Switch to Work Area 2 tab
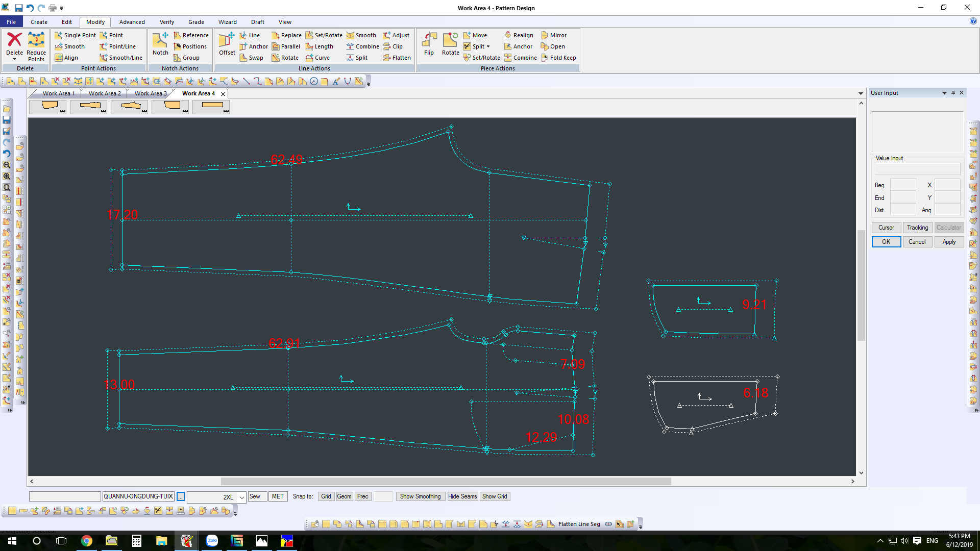The height and width of the screenshot is (551, 980). click(x=104, y=93)
